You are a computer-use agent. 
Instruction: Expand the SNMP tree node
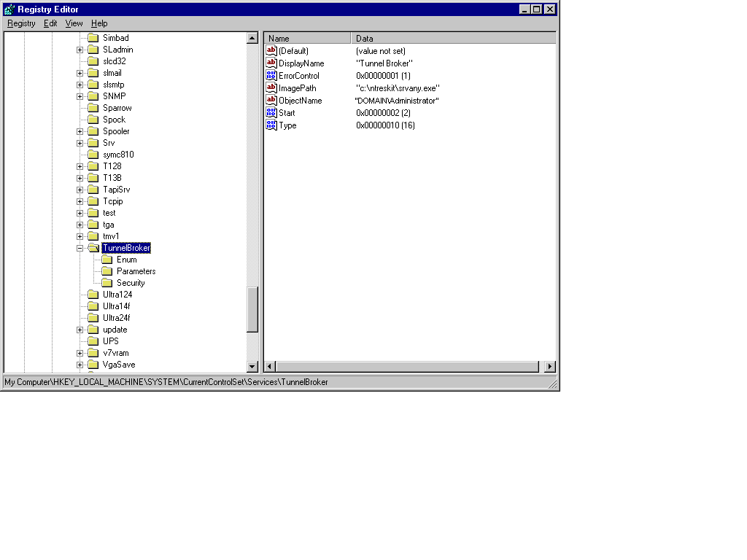[80, 96]
